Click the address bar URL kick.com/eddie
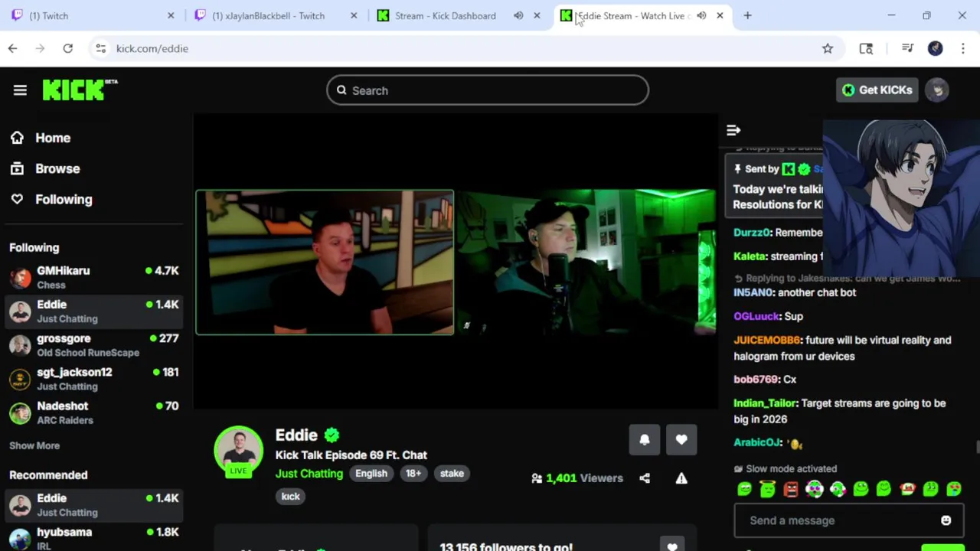The width and height of the screenshot is (980, 551). pyautogui.click(x=152, y=48)
